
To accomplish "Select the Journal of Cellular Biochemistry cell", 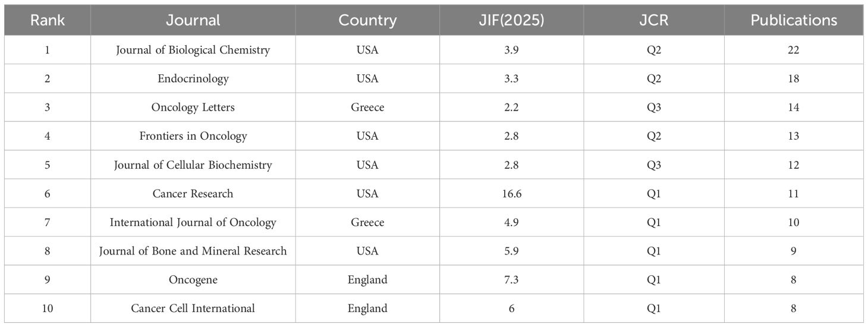I will (x=193, y=165).
